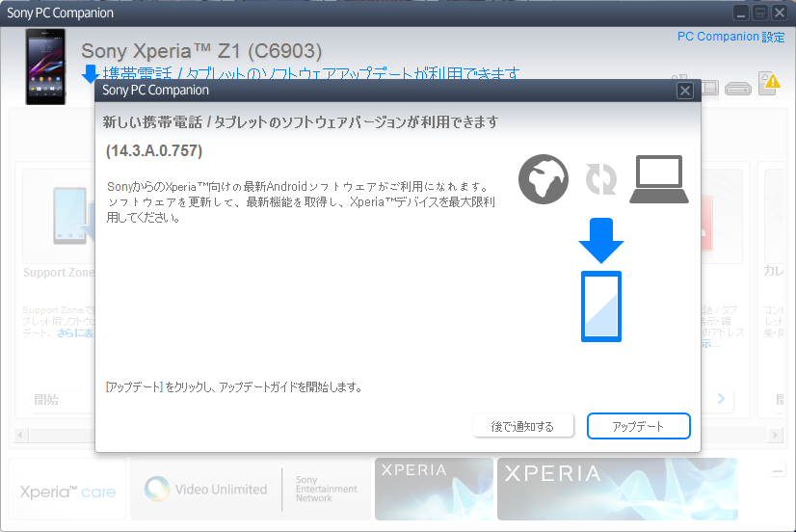Open the software update available link in main window
This screenshot has height=532, width=796.
coord(311,73)
